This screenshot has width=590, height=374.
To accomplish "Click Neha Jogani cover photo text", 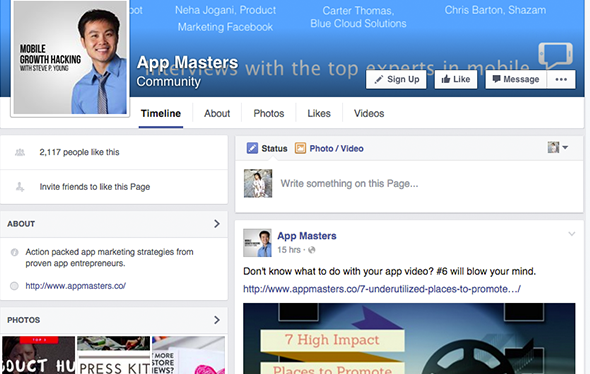I will click(x=225, y=18).
